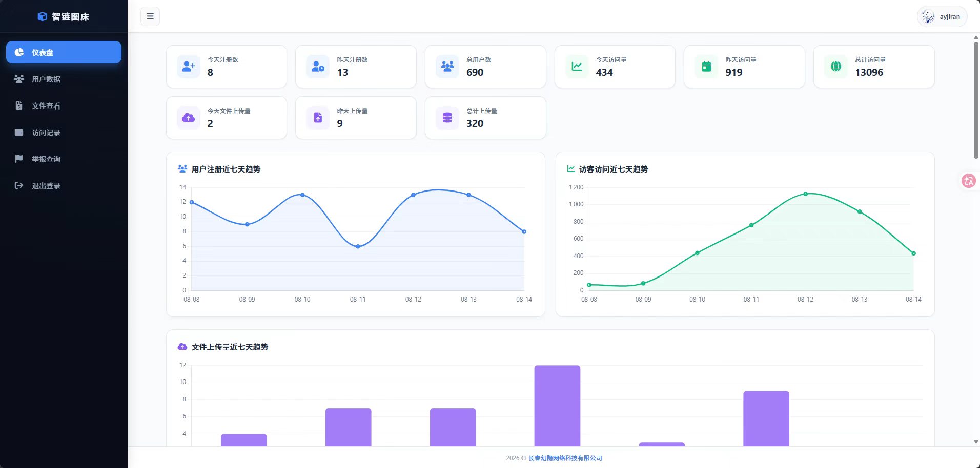The height and width of the screenshot is (468, 980).
Task: Click 退出登录 in the sidebar
Action: point(64,185)
